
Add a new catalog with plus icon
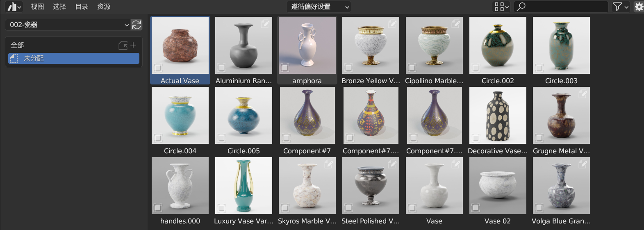pyautogui.click(x=133, y=45)
